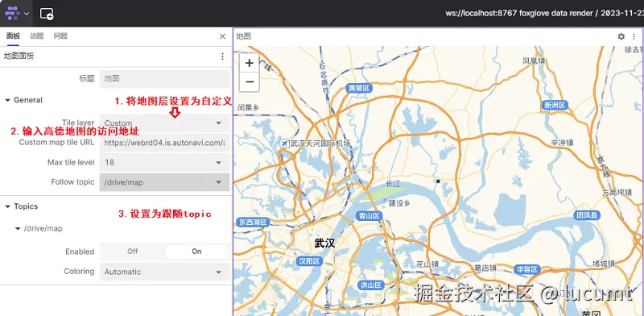Click the 新洲区 map label

tap(555, 105)
